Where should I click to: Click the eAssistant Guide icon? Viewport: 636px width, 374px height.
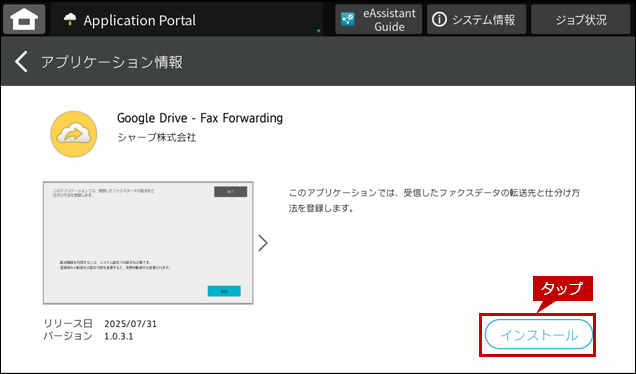348,19
